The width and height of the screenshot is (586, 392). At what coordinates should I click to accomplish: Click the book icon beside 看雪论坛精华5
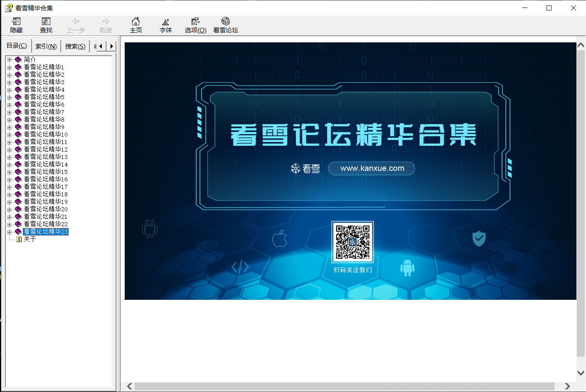coord(18,97)
